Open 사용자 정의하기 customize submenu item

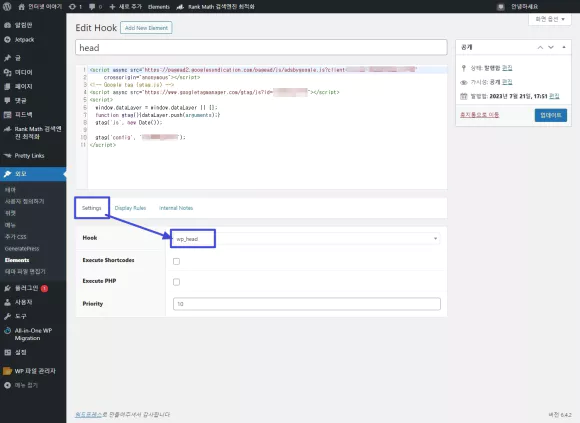[x=24, y=202]
